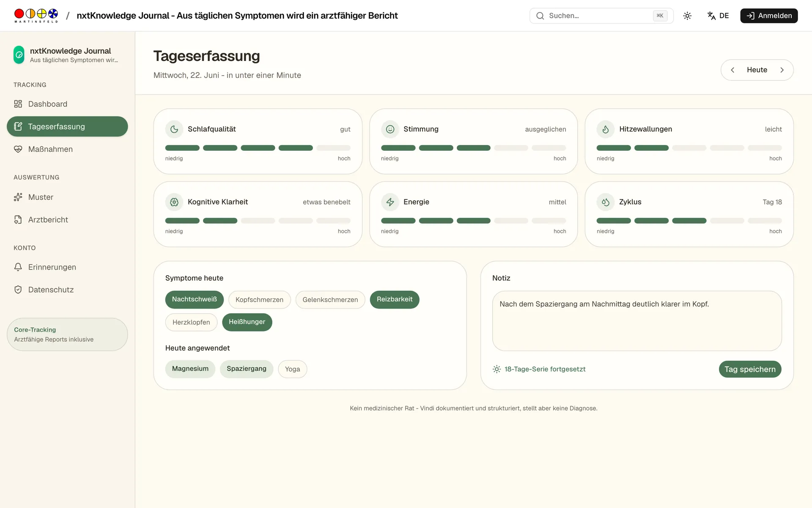Set Energie level to fifth segment

pyautogui.click(x=549, y=221)
